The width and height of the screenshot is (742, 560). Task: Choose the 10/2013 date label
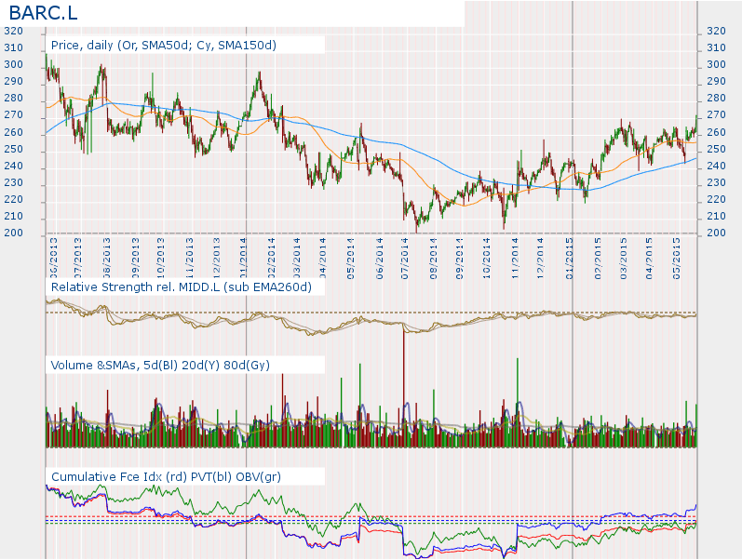pos(161,257)
